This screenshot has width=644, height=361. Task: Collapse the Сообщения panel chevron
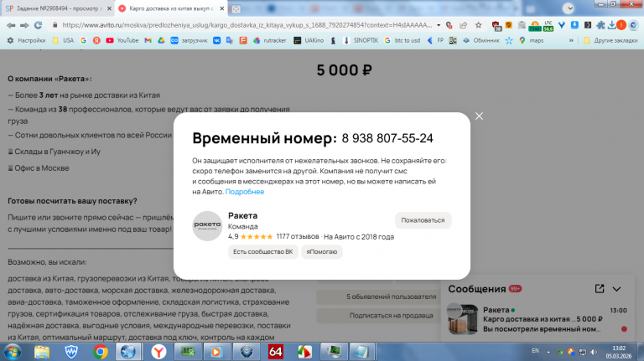[x=616, y=289]
